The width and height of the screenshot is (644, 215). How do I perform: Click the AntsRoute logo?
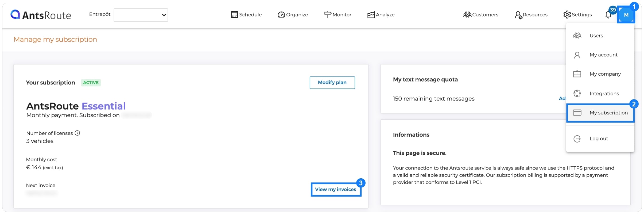[x=41, y=15]
